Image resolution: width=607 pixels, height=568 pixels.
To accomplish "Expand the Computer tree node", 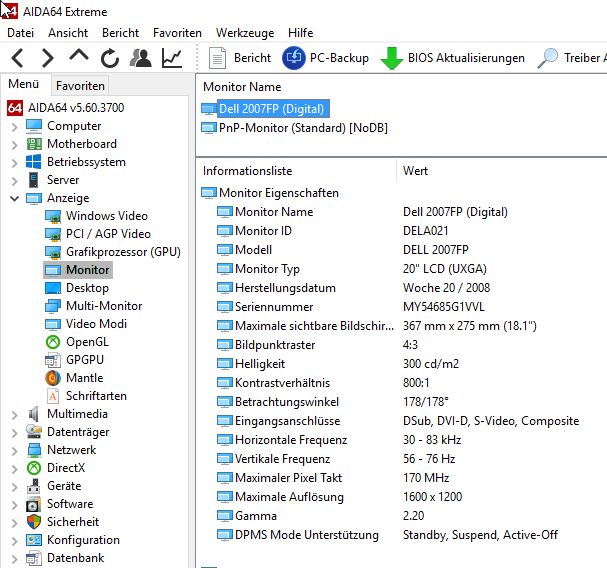I will click(x=15, y=127).
